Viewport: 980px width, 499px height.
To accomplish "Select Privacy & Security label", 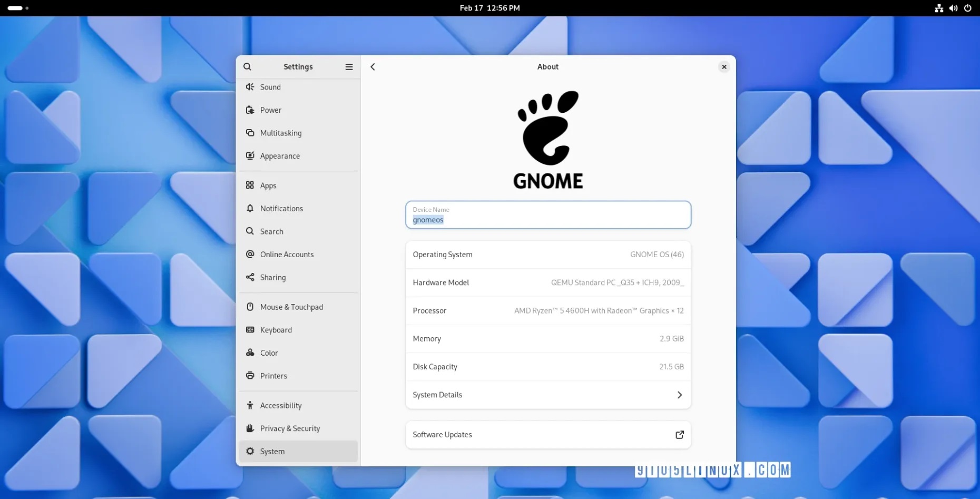I will pyautogui.click(x=290, y=428).
